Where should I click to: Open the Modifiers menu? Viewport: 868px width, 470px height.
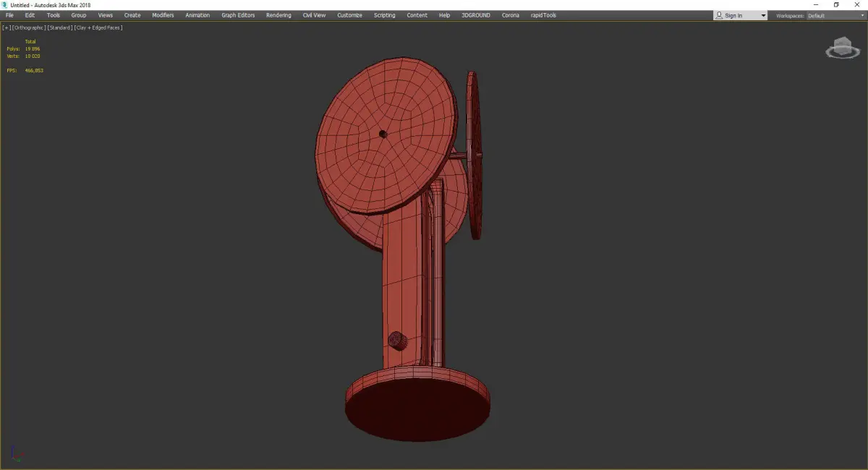click(x=163, y=15)
